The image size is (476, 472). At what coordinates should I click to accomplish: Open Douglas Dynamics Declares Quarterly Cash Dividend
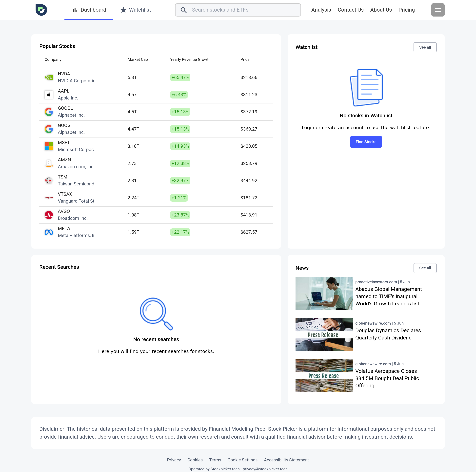pyautogui.click(x=388, y=334)
